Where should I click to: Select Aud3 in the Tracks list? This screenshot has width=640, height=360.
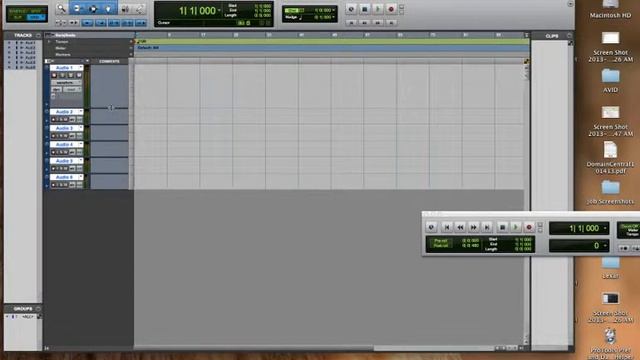pyautogui.click(x=30, y=52)
